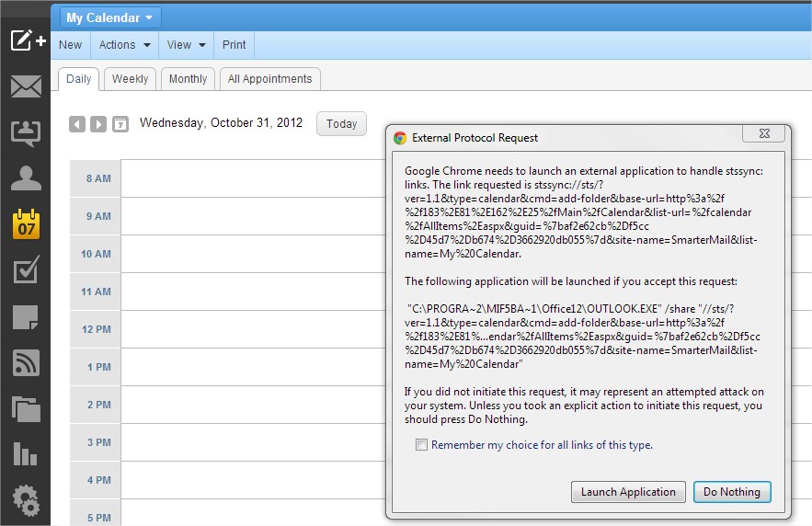Viewport: 812px width, 526px height.
Task: Open the Tasks checkmark icon
Action: [26, 269]
